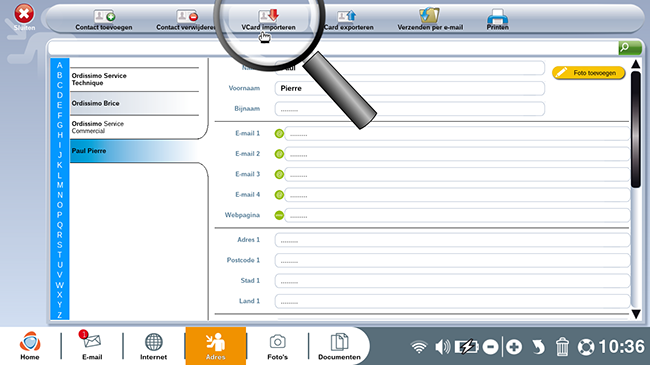Click the Printen printer icon
The image size is (650, 365).
pyautogui.click(x=497, y=17)
